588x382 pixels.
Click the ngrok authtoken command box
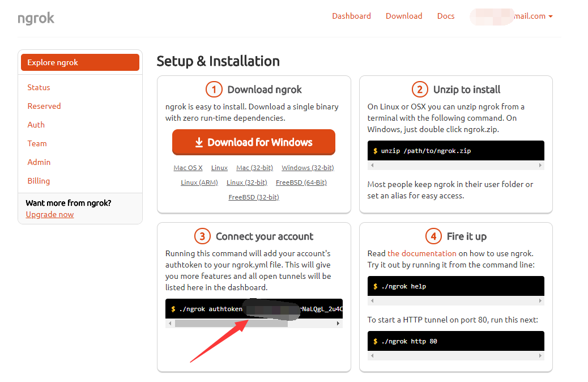coord(254,309)
